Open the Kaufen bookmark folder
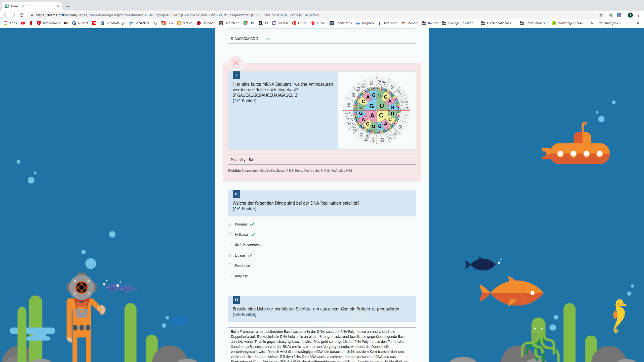 (x=430, y=23)
